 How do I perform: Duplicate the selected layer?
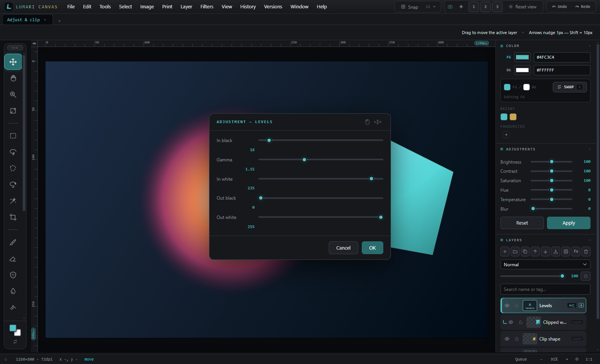[525, 252]
